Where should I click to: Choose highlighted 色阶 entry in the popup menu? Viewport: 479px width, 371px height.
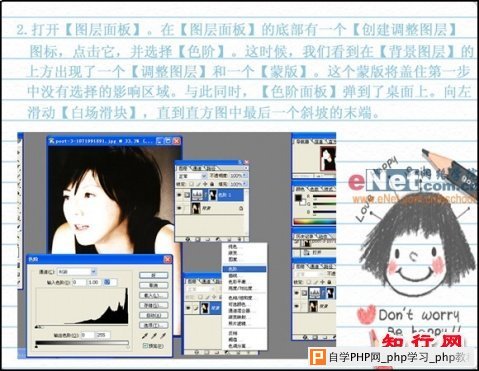244,269
